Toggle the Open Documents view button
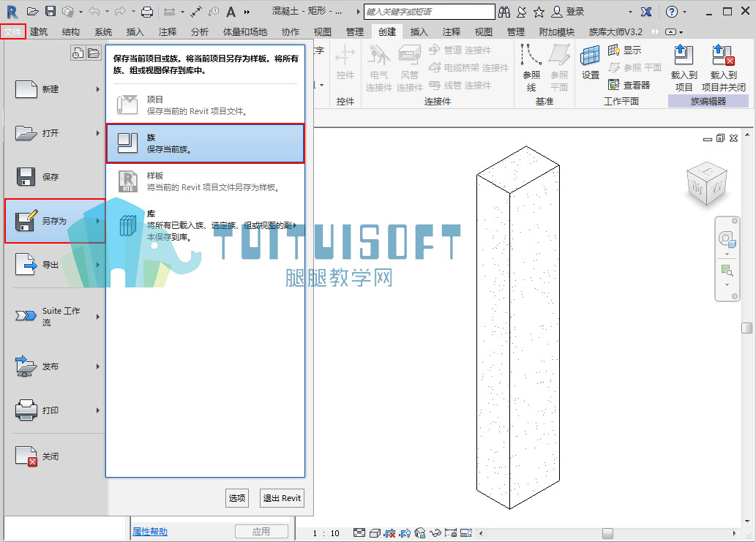 (x=94, y=53)
